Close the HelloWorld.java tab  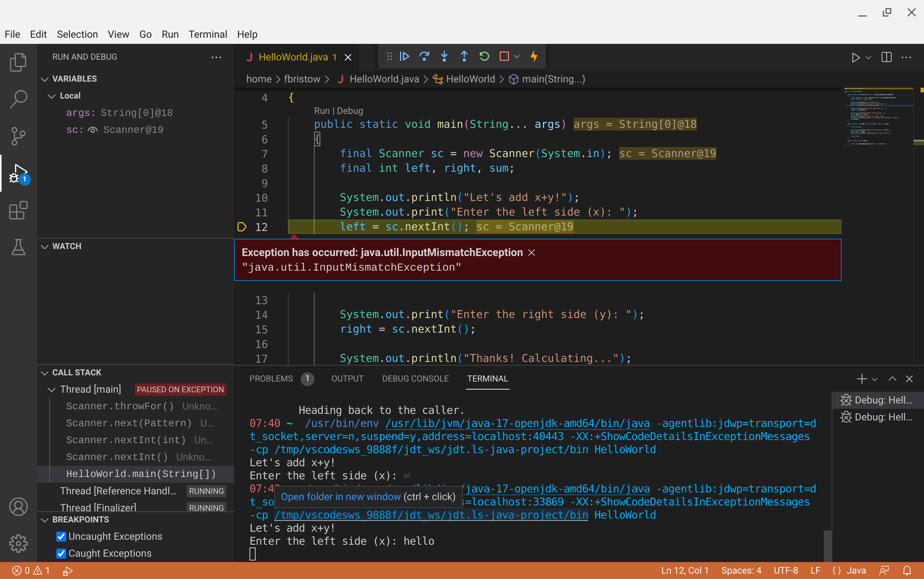(348, 57)
